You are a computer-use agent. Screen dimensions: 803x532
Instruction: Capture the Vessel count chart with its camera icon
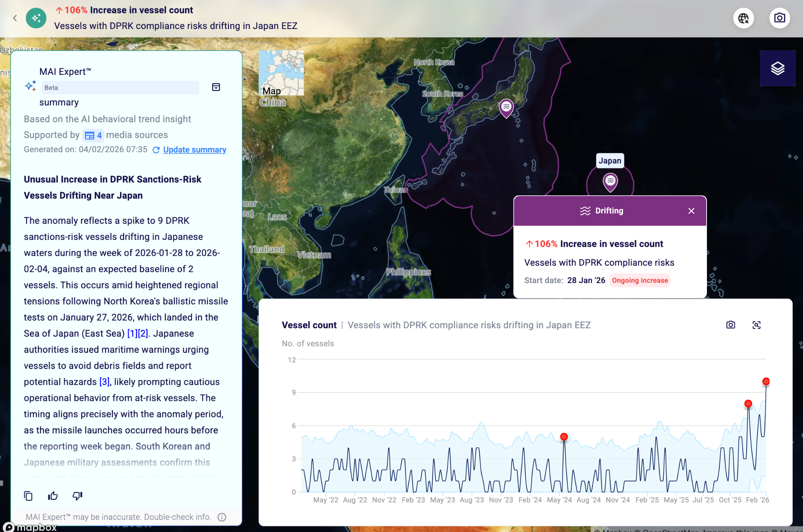pyautogui.click(x=731, y=325)
